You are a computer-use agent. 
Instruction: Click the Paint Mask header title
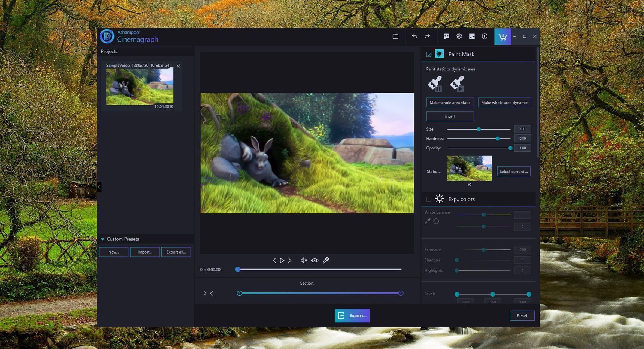461,54
